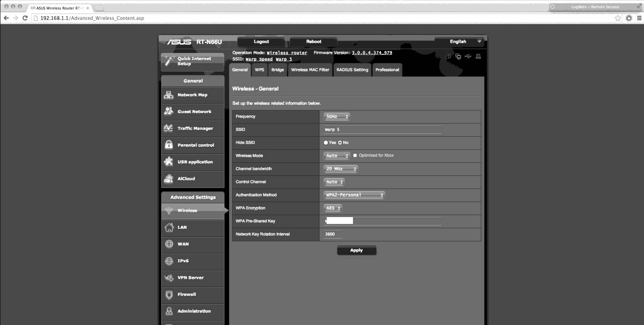Switch to the Bridge tab

(278, 70)
